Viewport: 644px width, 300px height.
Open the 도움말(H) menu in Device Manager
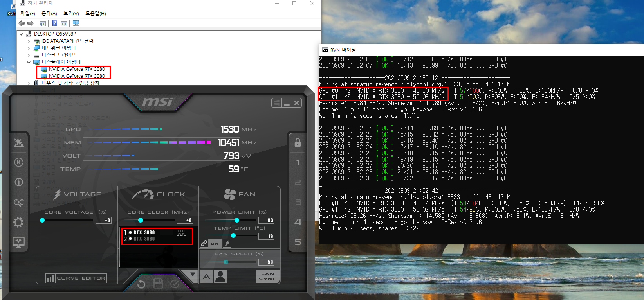tap(96, 13)
